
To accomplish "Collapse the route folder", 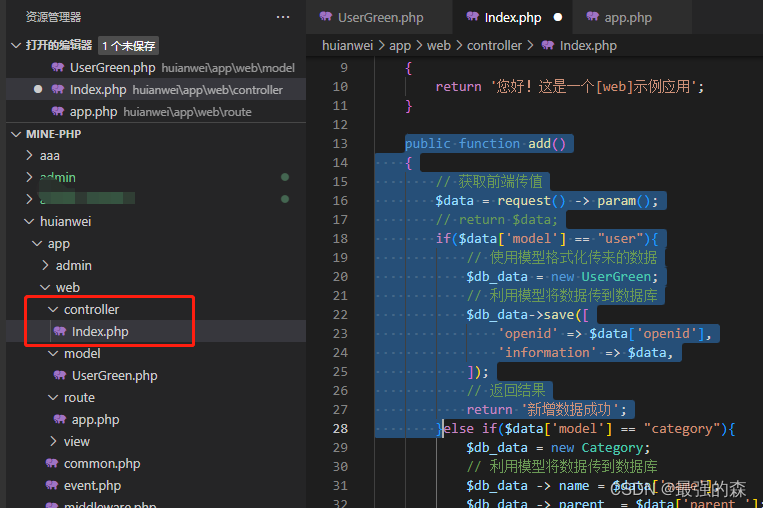I will 53,397.
